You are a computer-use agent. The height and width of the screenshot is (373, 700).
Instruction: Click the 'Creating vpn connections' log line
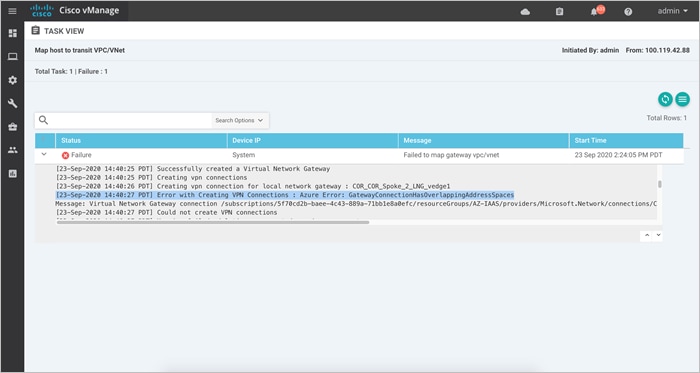pyautogui.click(x=151, y=178)
